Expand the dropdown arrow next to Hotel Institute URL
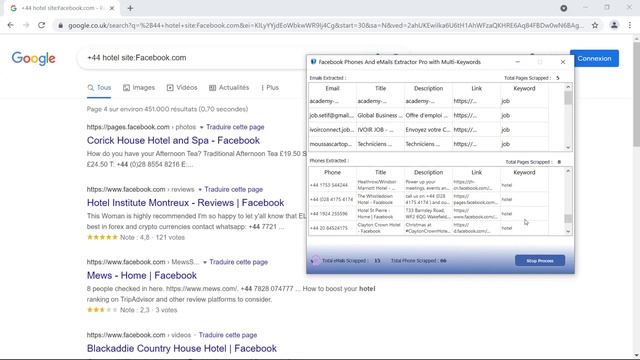640x360 pixels. coord(200,190)
